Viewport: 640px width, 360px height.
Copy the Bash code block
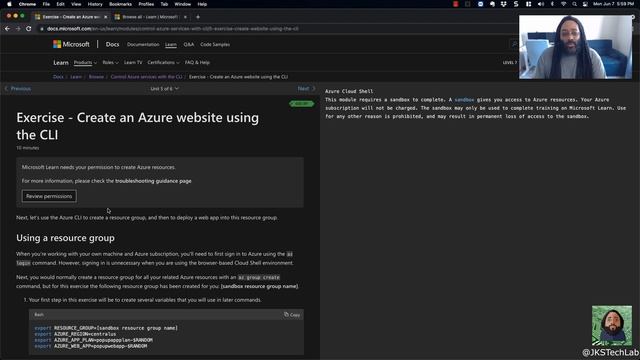click(x=292, y=315)
